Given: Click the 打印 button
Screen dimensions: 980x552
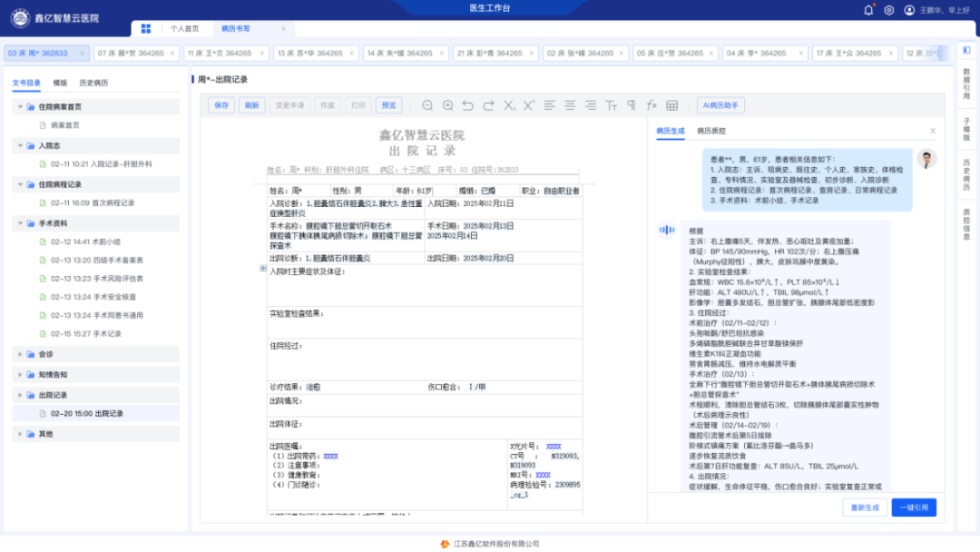Looking at the screenshot, I should point(358,105).
